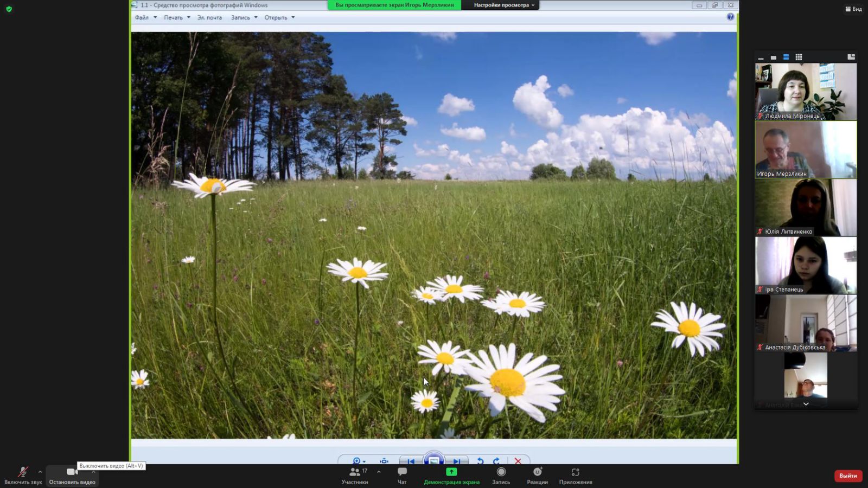Select Игорь Мерзликин video thumbnail
Screen dimensions: 868x488
pyautogui.click(x=806, y=150)
